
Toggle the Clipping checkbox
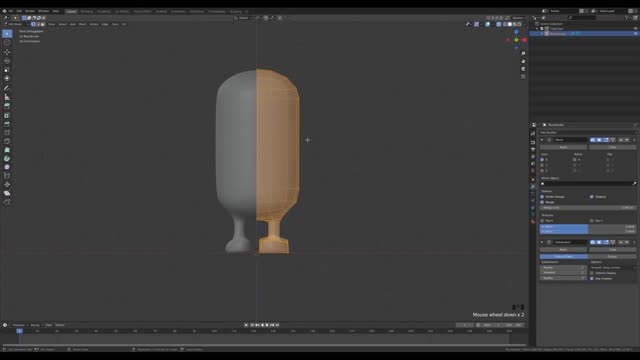591,197
